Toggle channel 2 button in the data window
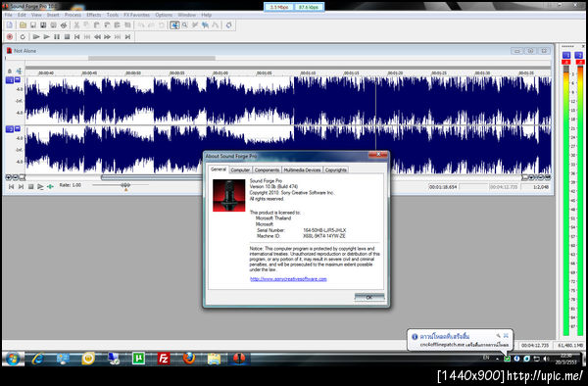This screenshot has height=386, width=588. click(x=10, y=129)
